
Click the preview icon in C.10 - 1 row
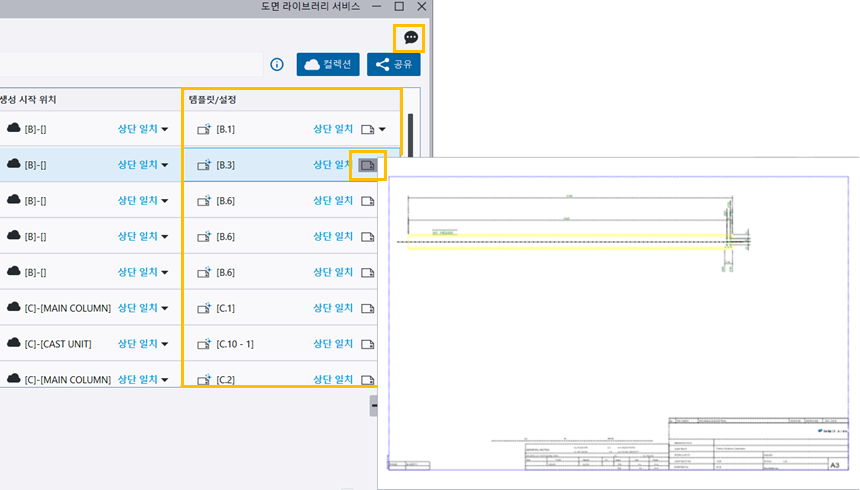[x=367, y=344]
